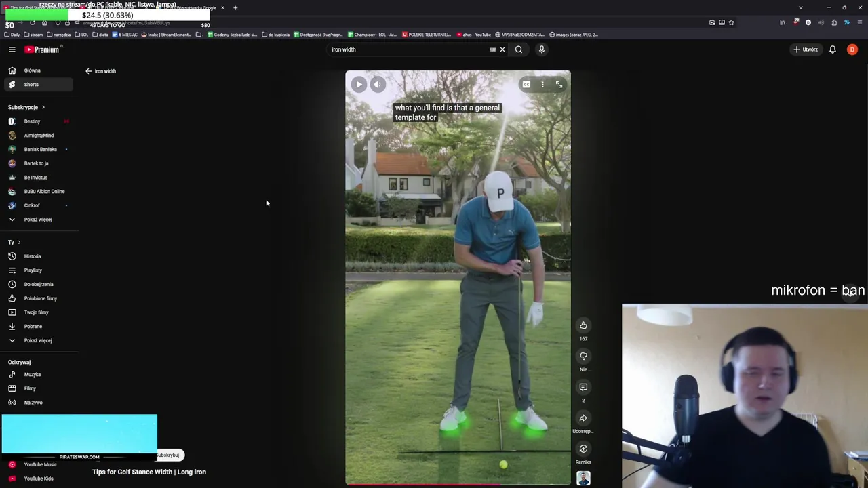
Task: Open the Historia icon entry
Action: (x=12, y=256)
